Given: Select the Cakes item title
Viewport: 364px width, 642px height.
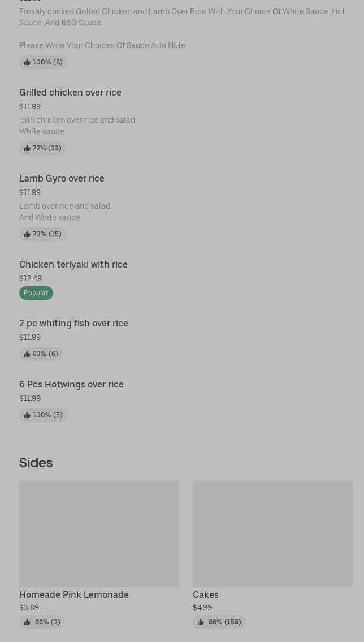Looking at the screenshot, I should pyautogui.click(x=206, y=594).
